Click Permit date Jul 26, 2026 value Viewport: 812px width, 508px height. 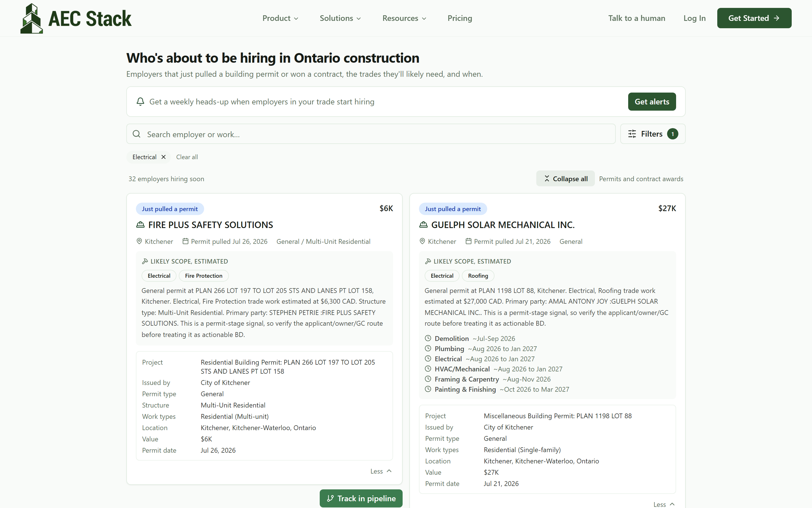pyautogui.click(x=218, y=450)
